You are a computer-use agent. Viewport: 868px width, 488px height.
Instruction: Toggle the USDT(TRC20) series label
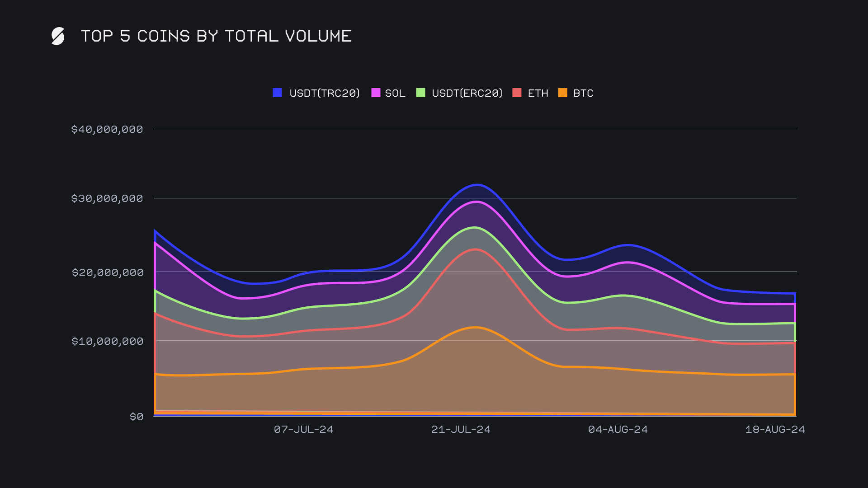(x=324, y=93)
